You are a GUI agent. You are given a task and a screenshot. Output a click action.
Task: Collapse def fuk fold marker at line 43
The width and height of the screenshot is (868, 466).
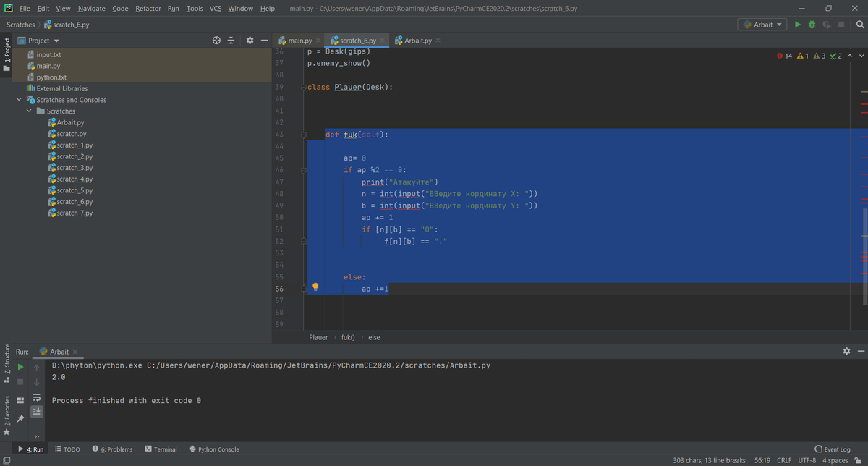tap(305, 135)
